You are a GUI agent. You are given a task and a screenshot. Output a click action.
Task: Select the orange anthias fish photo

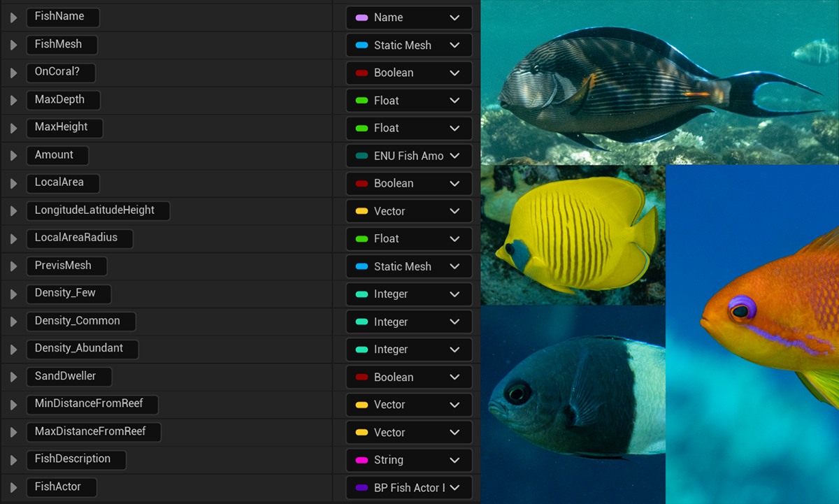click(752, 335)
